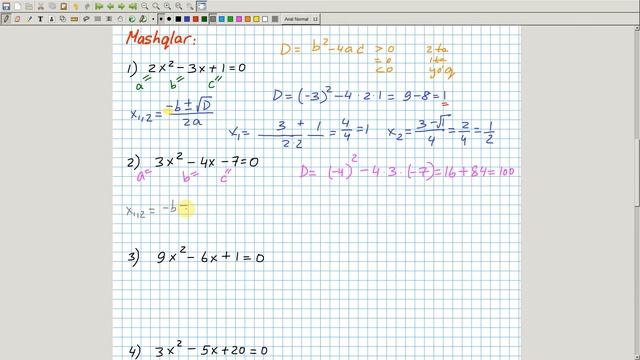Pick the light blue pen color
This screenshot has height=360, width=640.
[222, 19]
